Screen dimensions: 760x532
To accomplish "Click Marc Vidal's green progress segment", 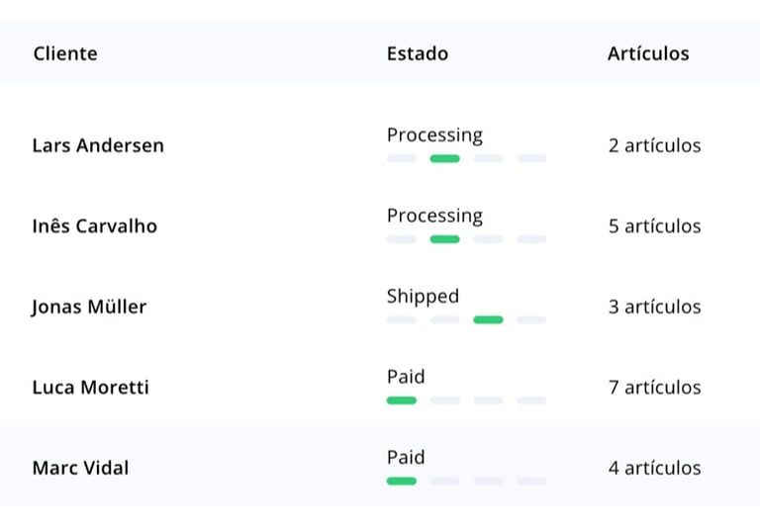I will (401, 481).
